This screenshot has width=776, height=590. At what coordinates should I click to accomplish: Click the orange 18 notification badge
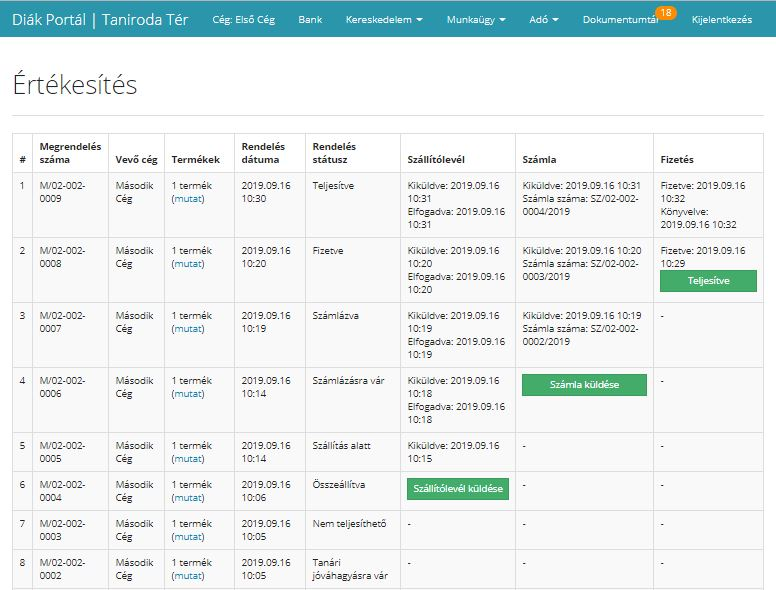click(666, 12)
